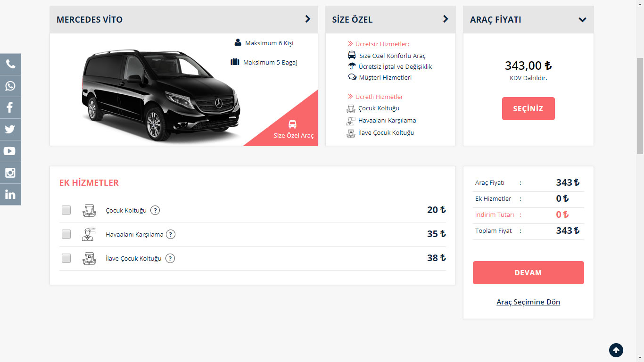Check the İlave Çocuk Koltuğu checkbox
644x362 pixels.
(66, 258)
